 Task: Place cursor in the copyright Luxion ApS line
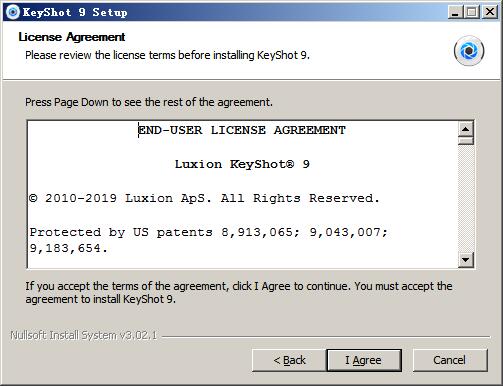(204, 198)
